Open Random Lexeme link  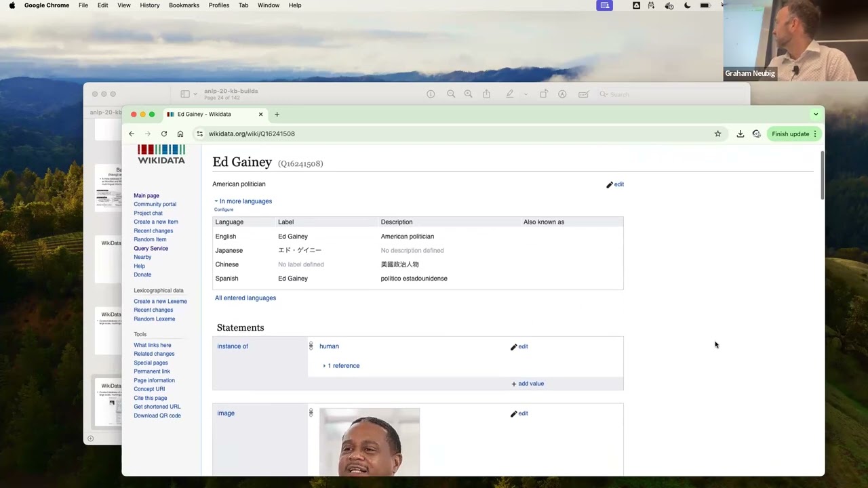(x=154, y=319)
